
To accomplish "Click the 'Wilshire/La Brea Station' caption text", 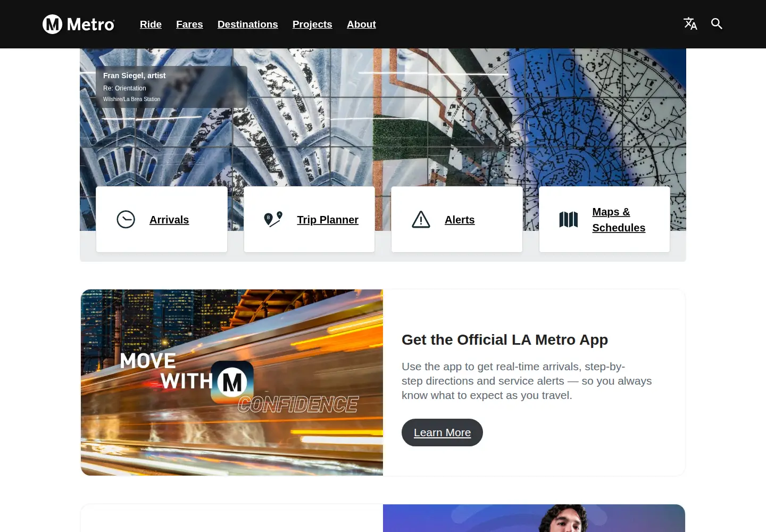I will pos(131,99).
